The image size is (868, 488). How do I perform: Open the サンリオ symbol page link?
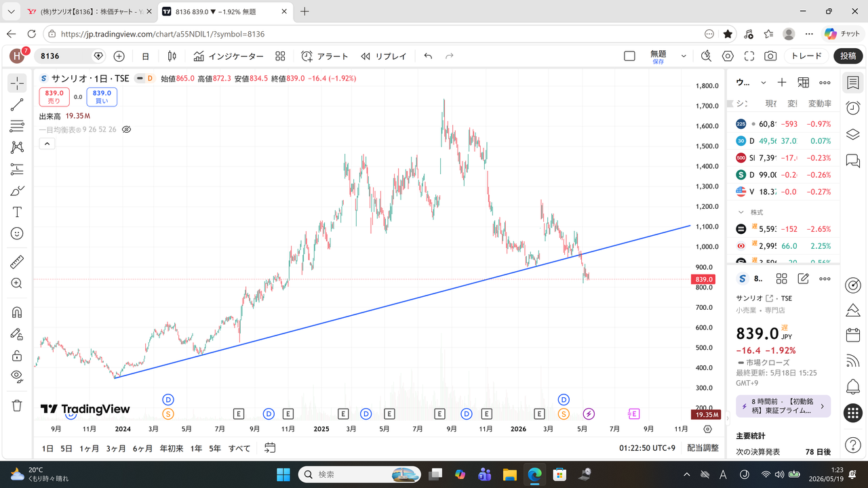pyautogui.click(x=755, y=298)
